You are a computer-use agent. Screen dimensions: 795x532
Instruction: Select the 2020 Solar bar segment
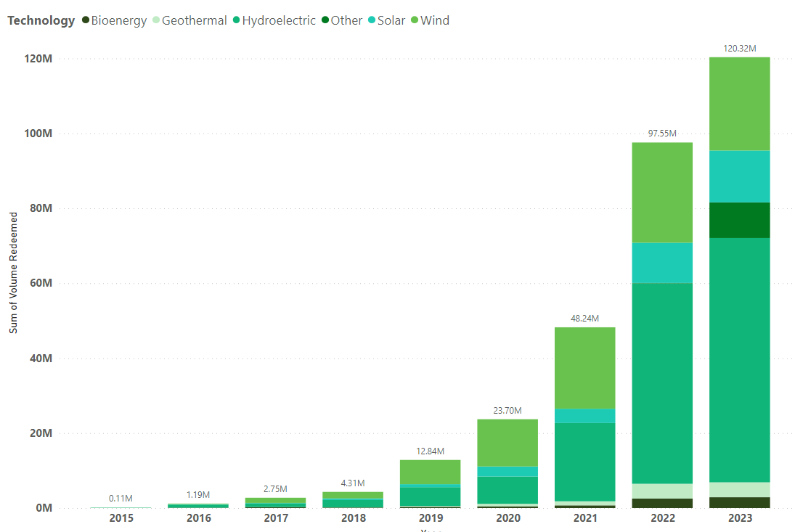point(507,471)
